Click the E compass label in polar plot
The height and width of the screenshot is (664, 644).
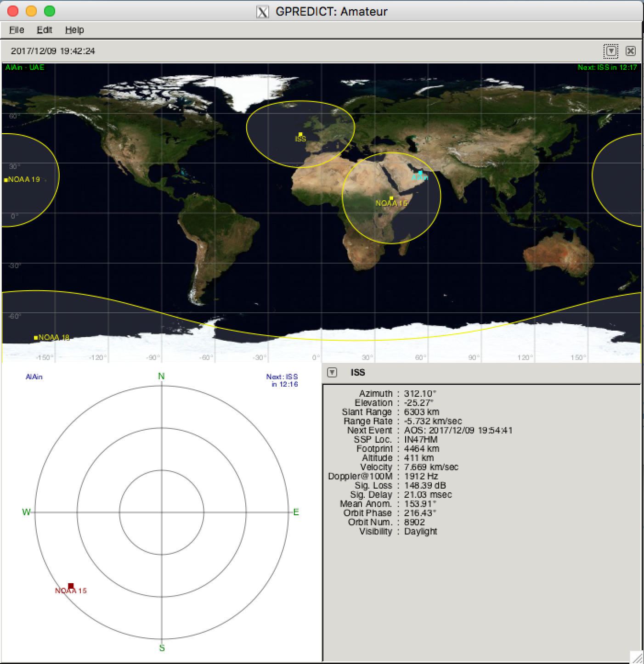pyautogui.click(x=296, y=512)
